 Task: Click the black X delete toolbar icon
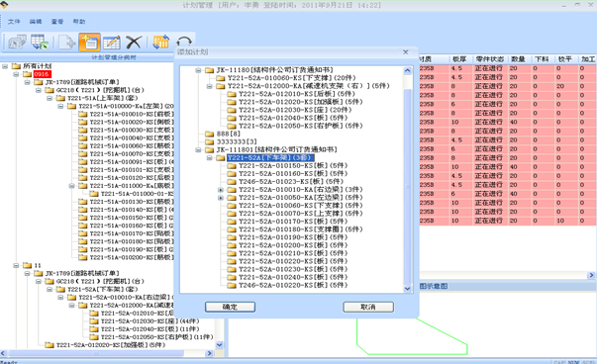(x=134, y=42)
